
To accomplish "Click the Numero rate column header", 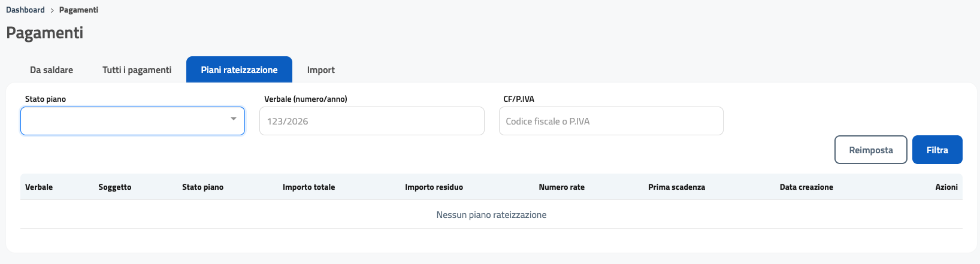I will [561, 187].
